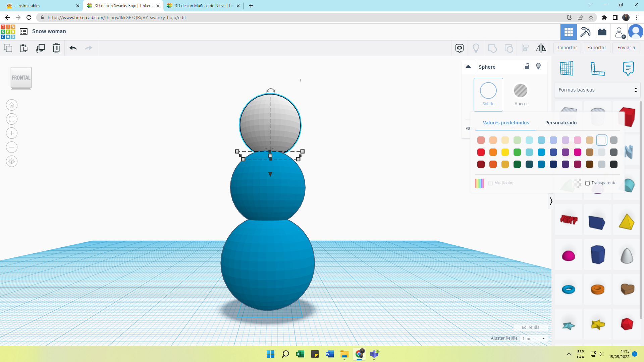Open Excel from the taskbar
This screenshot has width=644, height=362.
coord(300,354)
